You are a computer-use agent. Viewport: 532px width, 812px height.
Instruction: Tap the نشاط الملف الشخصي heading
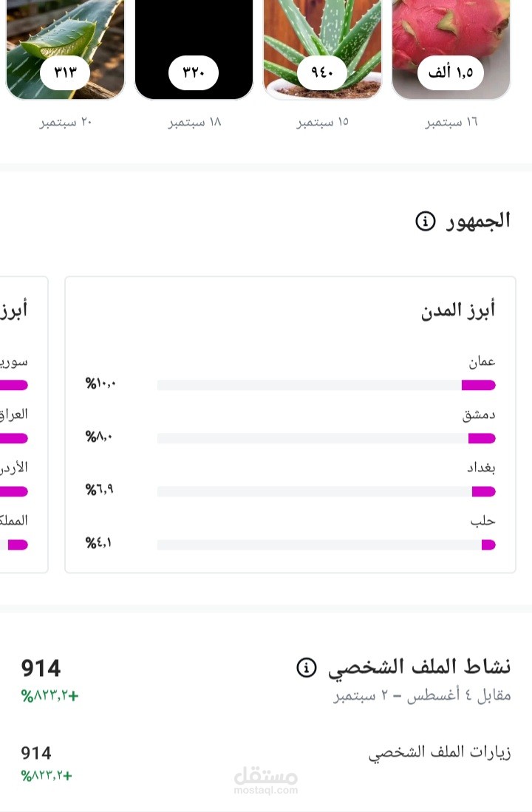[x=418, y=668]
